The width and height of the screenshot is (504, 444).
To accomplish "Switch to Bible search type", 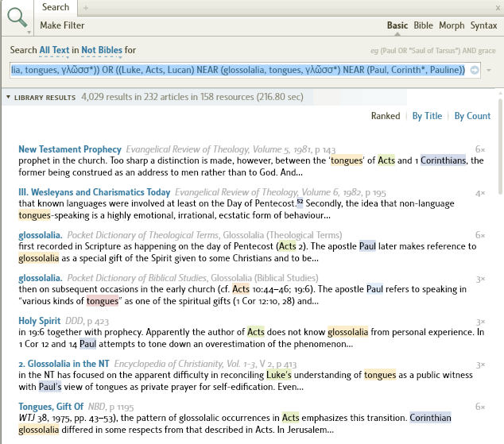I will click(x=423, y=25).
